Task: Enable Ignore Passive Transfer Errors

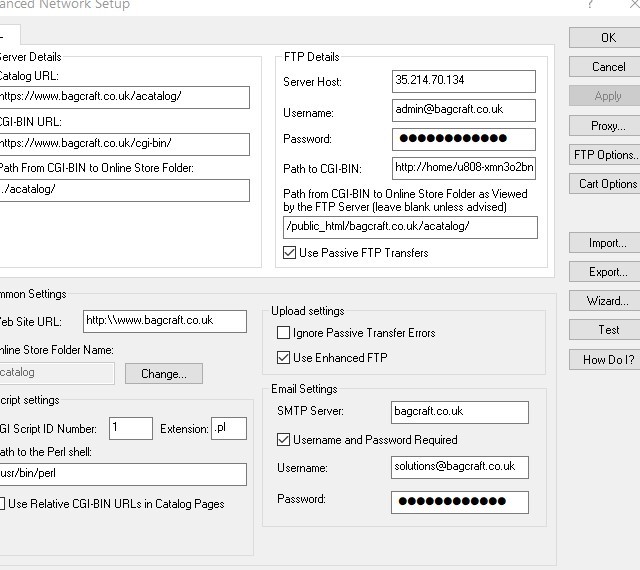Action: point(284,333)
